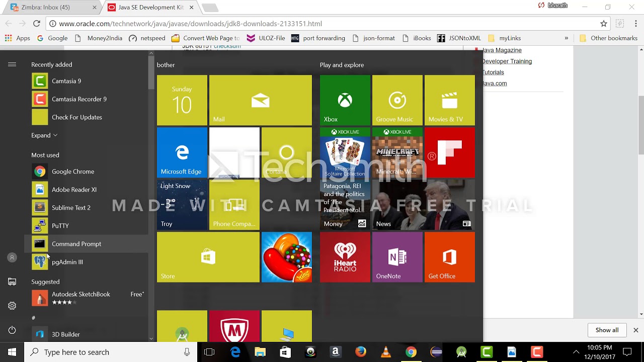Open the News live tile

[x=424, y=205]
